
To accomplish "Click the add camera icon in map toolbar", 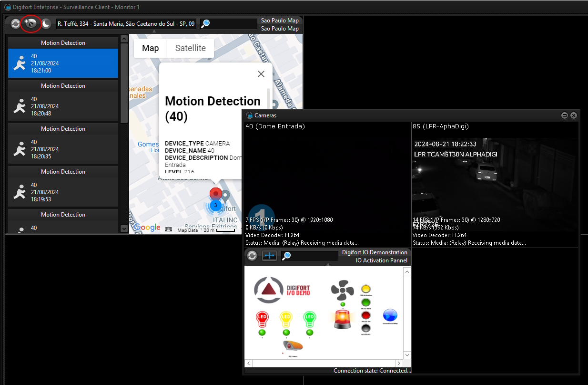I will pos(31,24).
